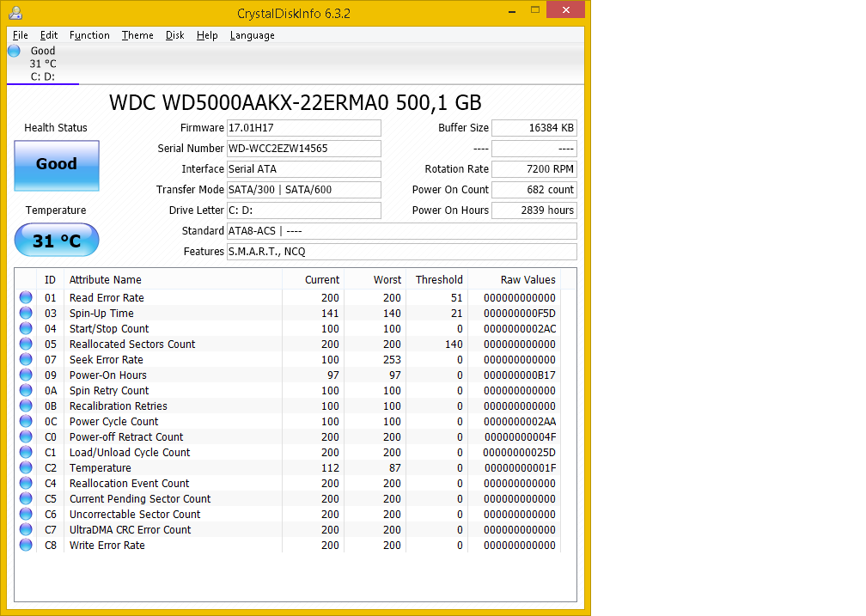Select the Temperature raw value 00000000001F
The image size is (866, 616).
(520, 468)
